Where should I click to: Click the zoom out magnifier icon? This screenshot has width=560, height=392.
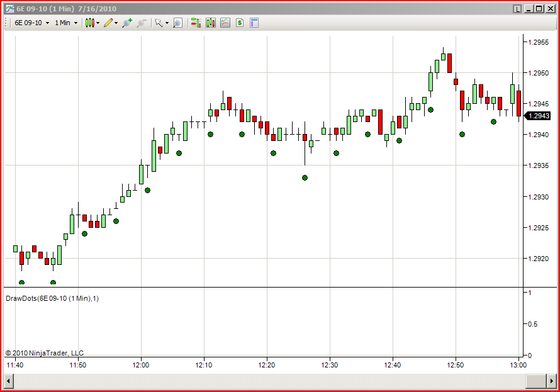(x=142, y=23)
